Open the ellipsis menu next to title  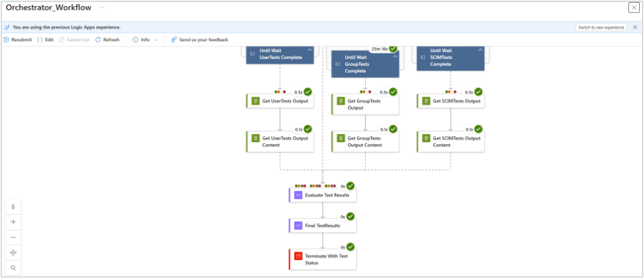coord(102,8)
